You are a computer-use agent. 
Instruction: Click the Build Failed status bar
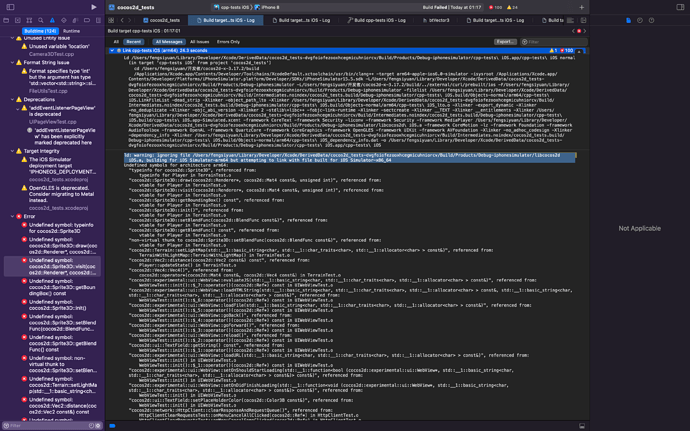pyautogui.click(x=451, y=7)
